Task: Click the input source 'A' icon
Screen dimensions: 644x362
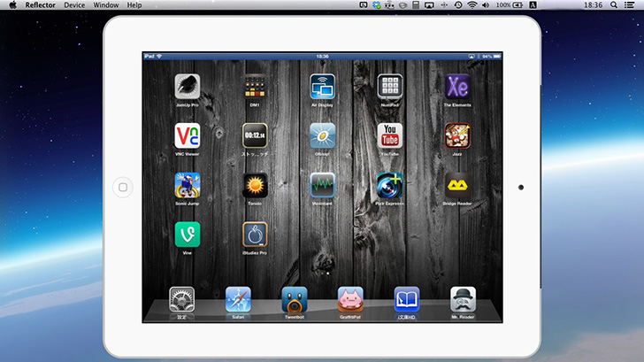Action: 533,5
